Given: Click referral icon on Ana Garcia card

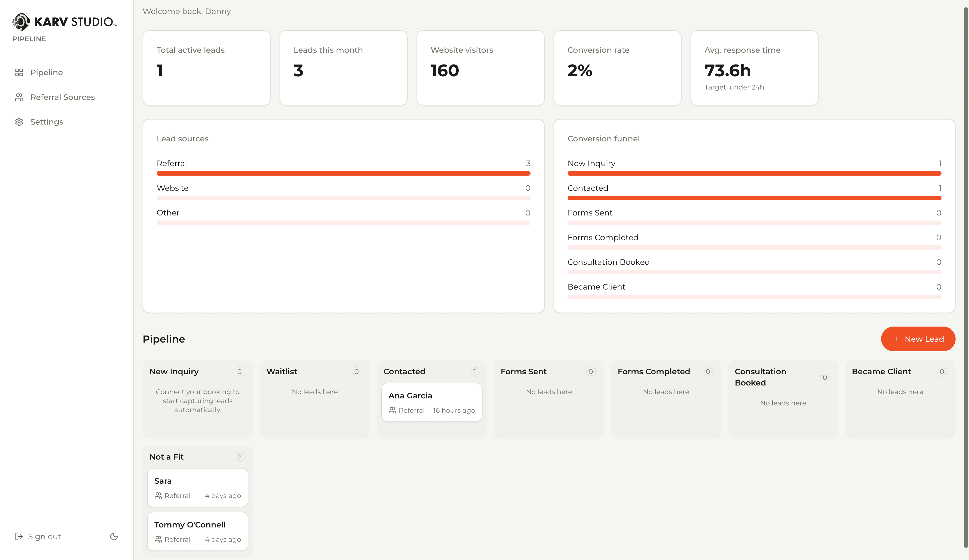Looking at the screenshot, I should point(392,410).
